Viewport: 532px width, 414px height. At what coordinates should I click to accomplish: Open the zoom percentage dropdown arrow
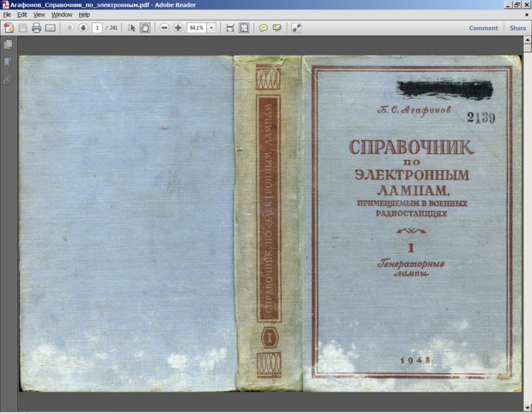212,28
